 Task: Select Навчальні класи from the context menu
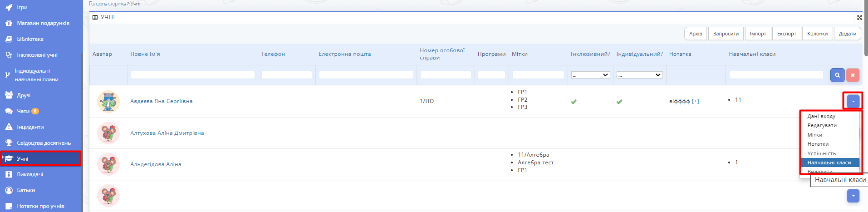coord(829,163)
